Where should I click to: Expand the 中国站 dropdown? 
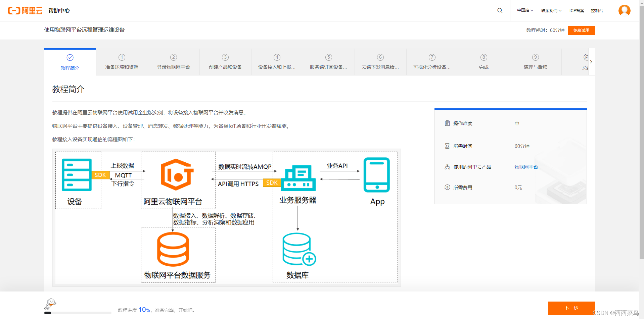click(525, 10)
